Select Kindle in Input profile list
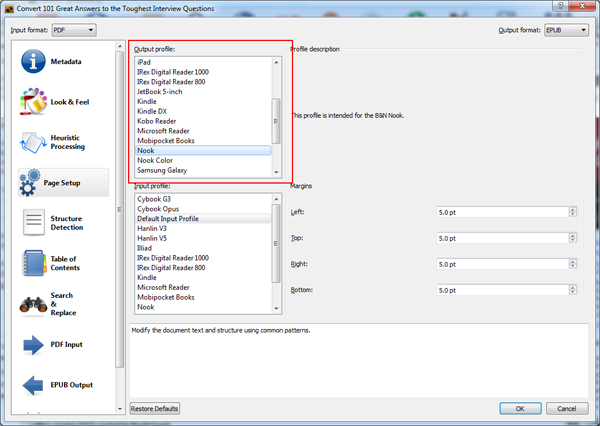600x426 pixels. tap(203, 277)
